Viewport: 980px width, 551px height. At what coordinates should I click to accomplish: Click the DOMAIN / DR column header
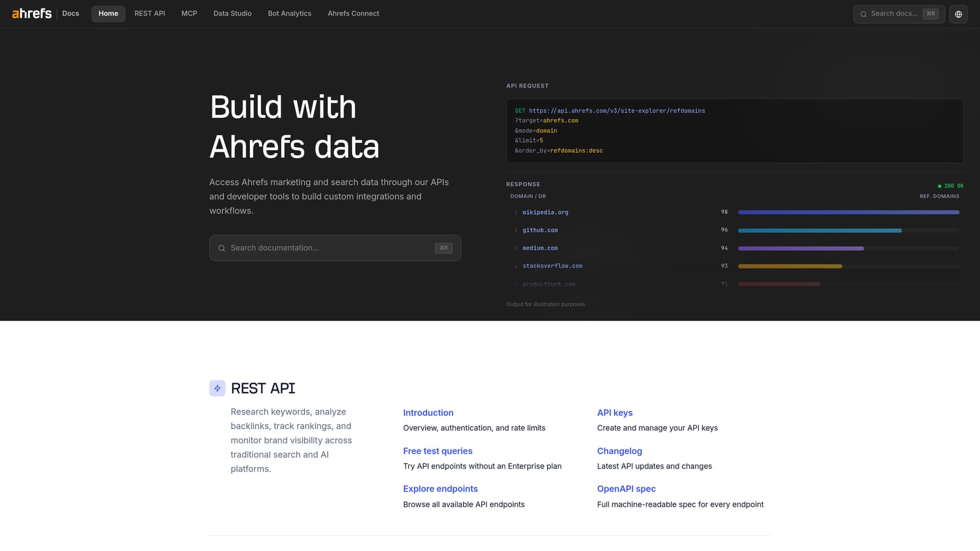528,197
